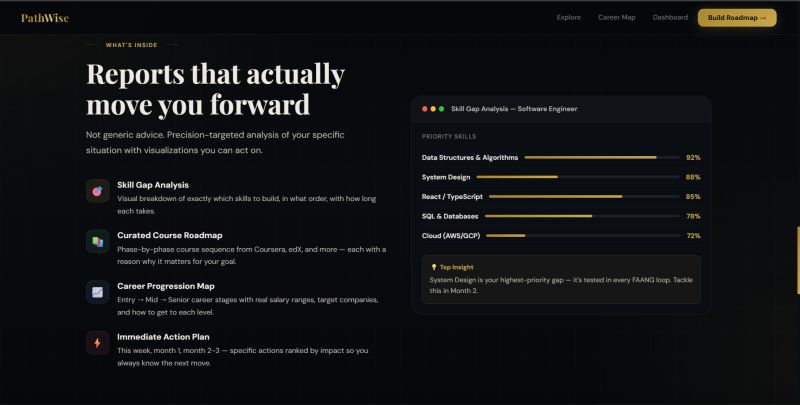Open the Dashboard nav link
This screenshot has height=405, width=800.
tap(670, 17)
